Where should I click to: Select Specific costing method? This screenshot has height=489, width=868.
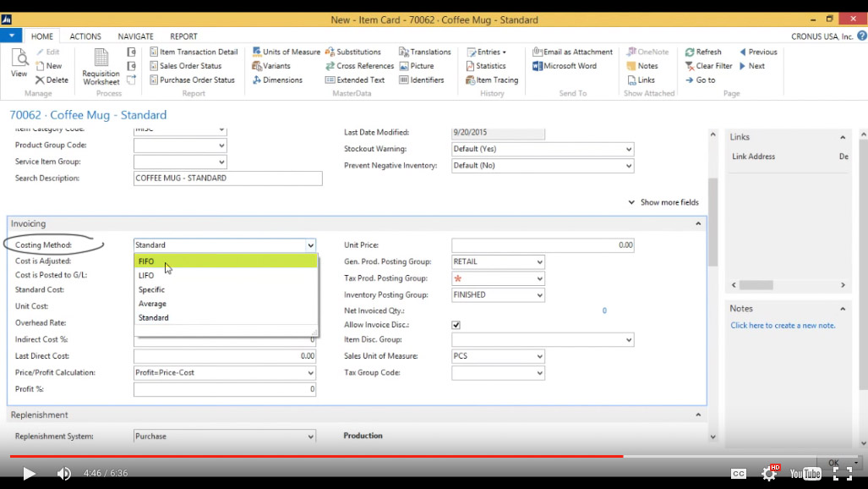coord(226,289)
